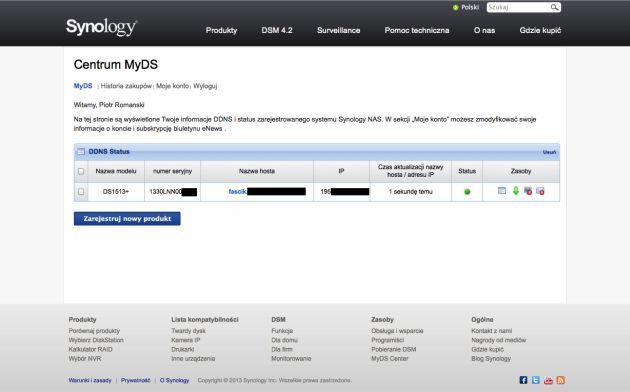
Task: Click the Synology logo
Action: [x=101, y=27]
